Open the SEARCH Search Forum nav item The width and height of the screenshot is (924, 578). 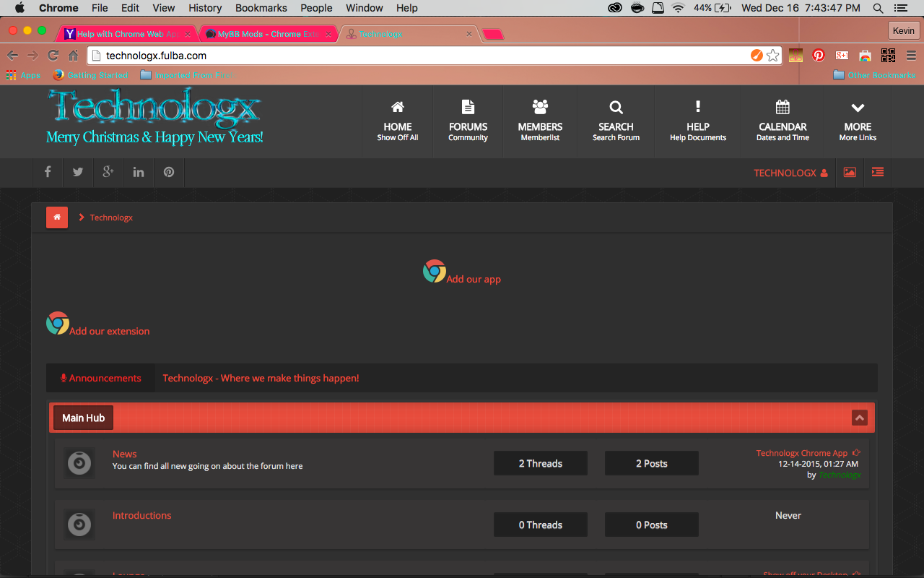tap(616, 121)
